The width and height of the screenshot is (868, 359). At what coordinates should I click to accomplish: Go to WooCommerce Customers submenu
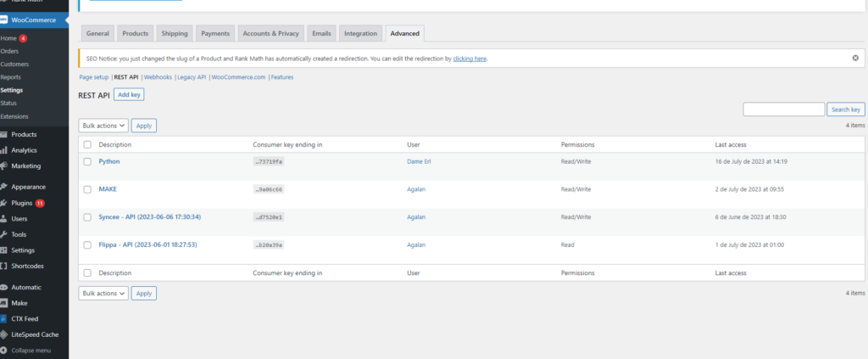(x=14, y=65)
